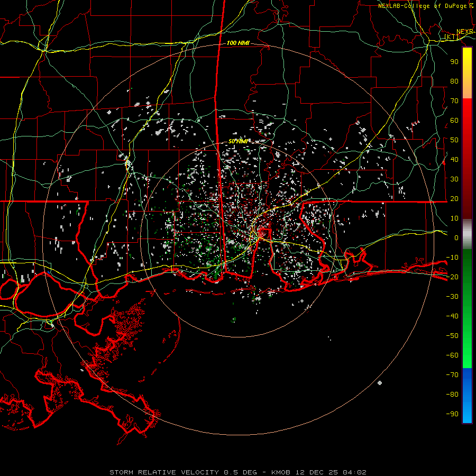Click the '70' legend value

[454, 101]
